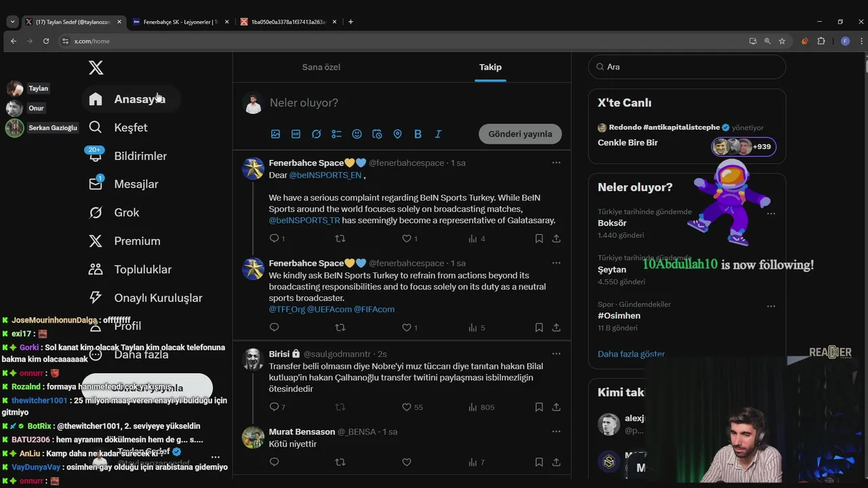Screen dimensions: 868x488
Task: Reply to the post mentioning @TFF_Org
Action: (275, 327)
